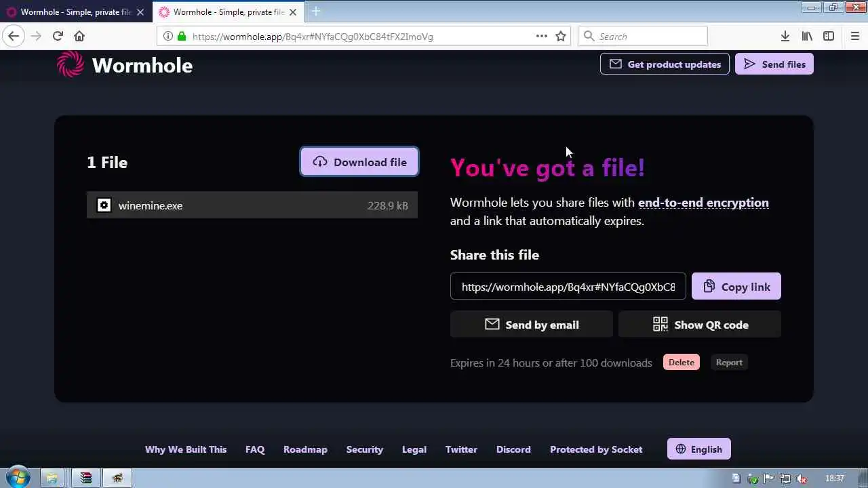This screenshot has height=488, width=868.
Task: Click the browser Search box
Action: click(643, 37)
